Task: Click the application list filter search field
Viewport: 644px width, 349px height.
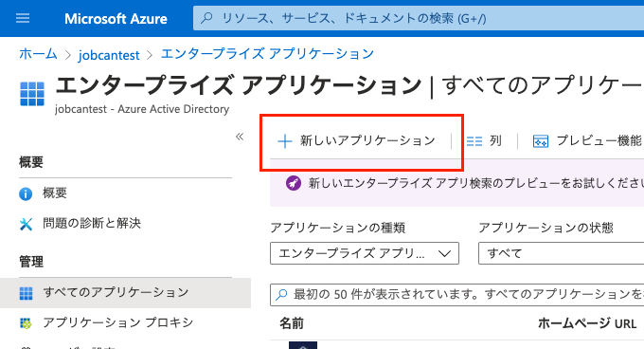Action: 456,295
